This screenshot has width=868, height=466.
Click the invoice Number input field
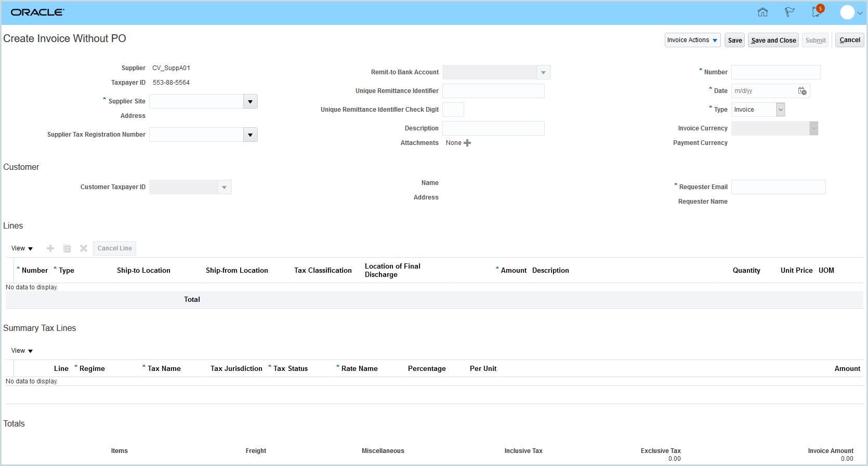pos(775,72)
